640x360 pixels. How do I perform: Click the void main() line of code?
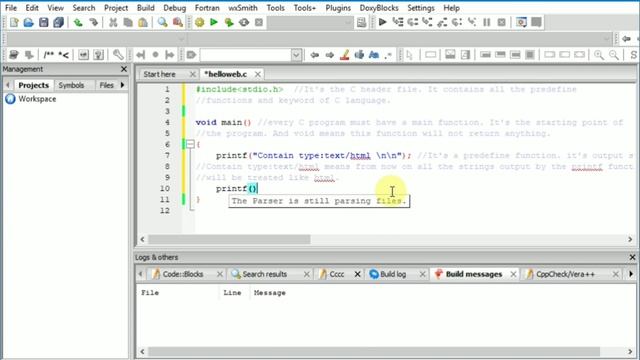click(223, 122)
